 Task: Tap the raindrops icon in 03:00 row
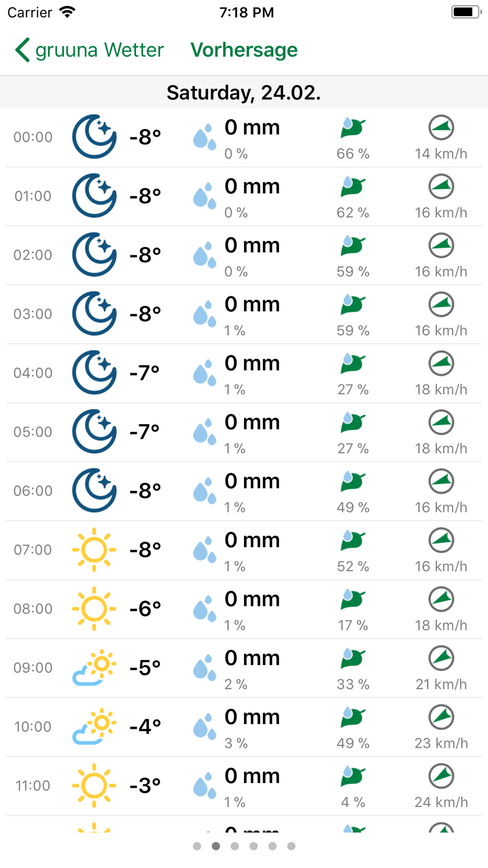(x=204, y=314)
